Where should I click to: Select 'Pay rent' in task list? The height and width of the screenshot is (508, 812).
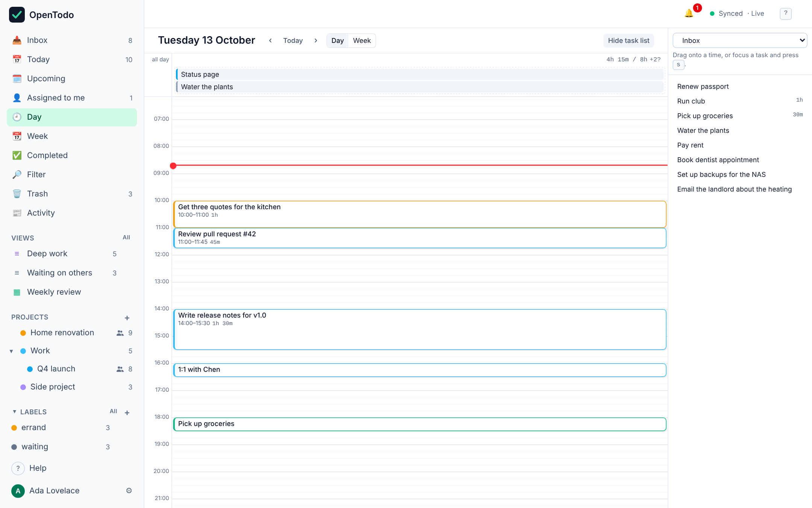click(740, 145)
